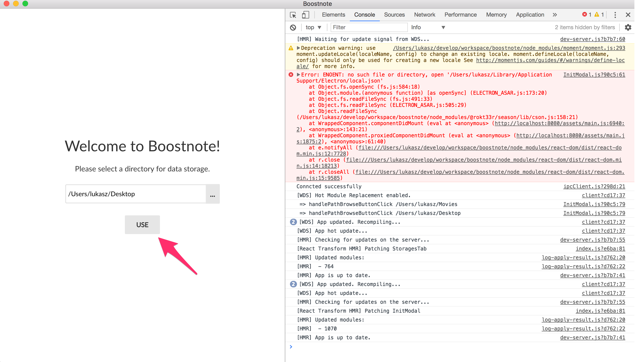Click the yellow warning count indicator

599,15
